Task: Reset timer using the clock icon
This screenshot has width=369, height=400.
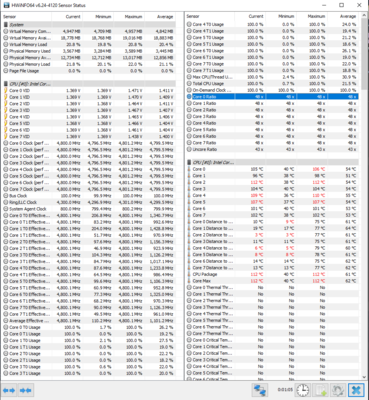Action: coord(302,390)
